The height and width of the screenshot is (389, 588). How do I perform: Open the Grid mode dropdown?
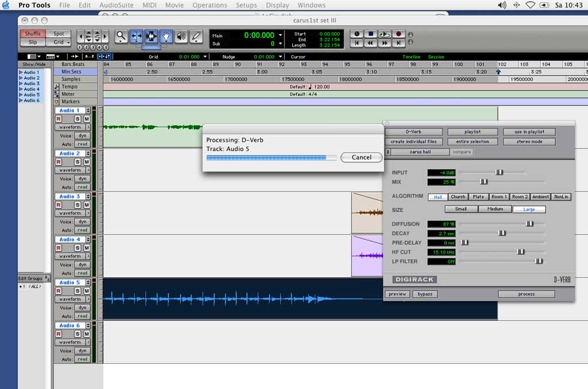pos(59,42)
